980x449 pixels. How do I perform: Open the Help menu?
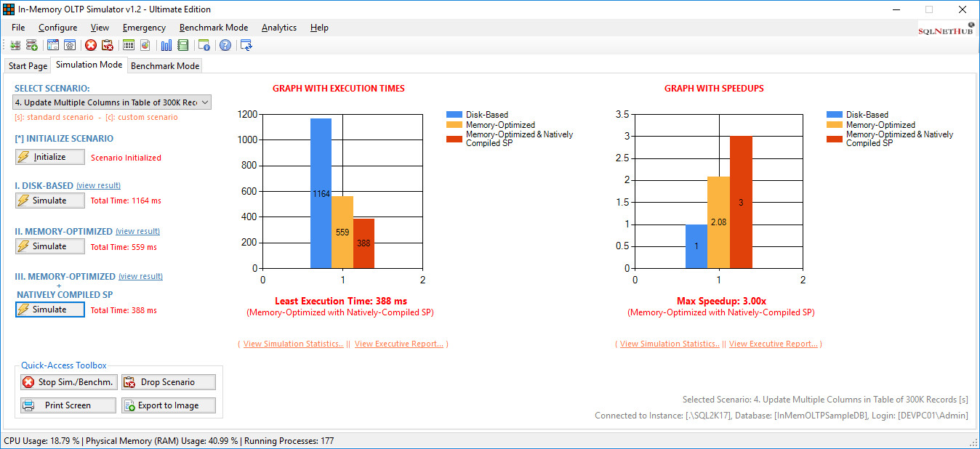[x=319, y=28]
